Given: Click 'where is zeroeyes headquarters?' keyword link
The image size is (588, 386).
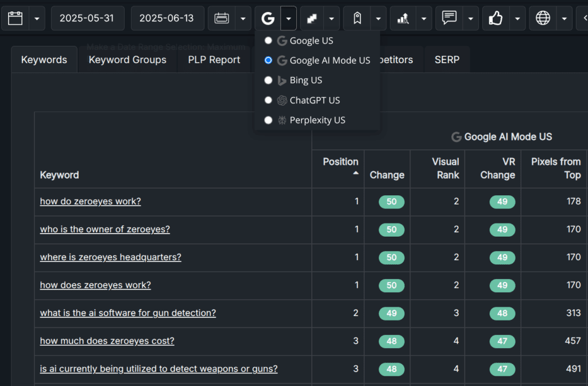Looking at the screenshot, I should coord(110,257).
